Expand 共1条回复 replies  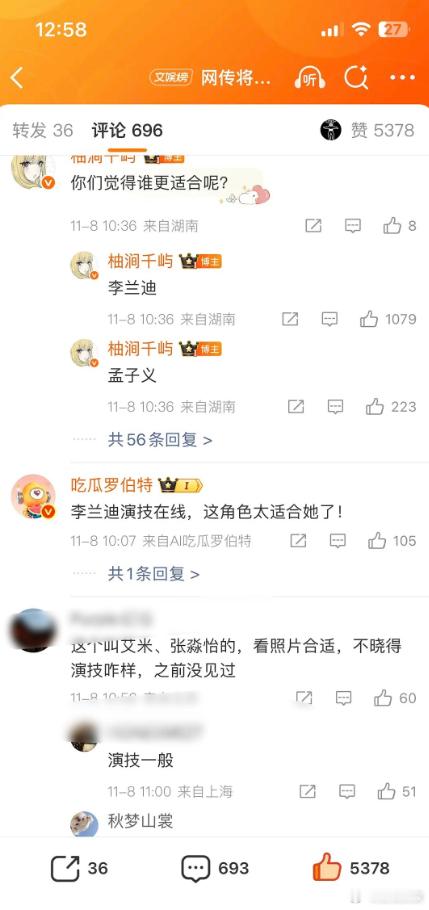(x=153, y=574)
